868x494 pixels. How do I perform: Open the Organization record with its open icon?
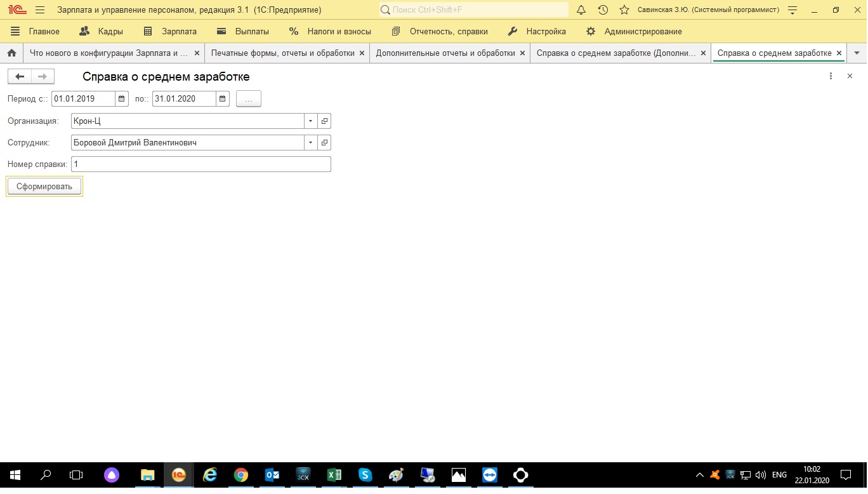click(324, 121)
